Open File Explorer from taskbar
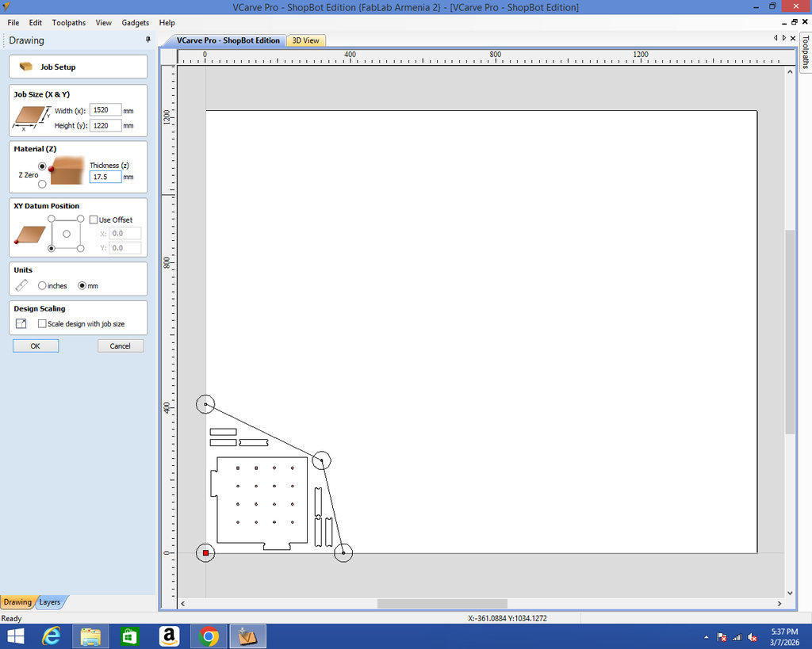The image size is (812, 649). [x=90, y=636]
